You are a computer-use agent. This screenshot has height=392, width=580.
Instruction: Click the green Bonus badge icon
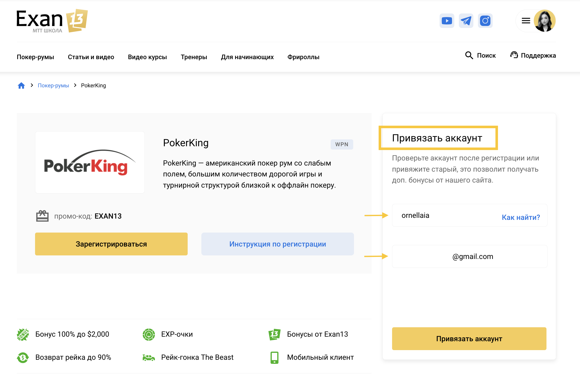point(23,334)
